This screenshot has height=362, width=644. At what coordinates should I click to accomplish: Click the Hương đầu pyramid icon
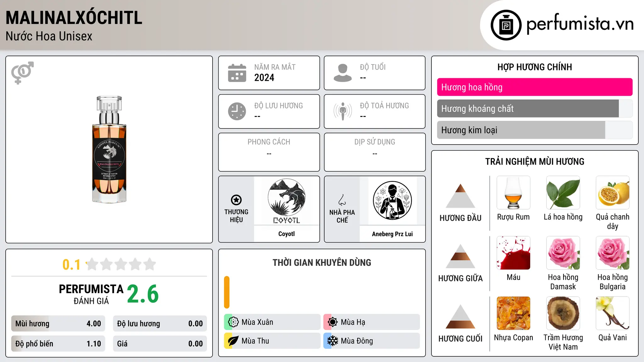pos(460,196)
